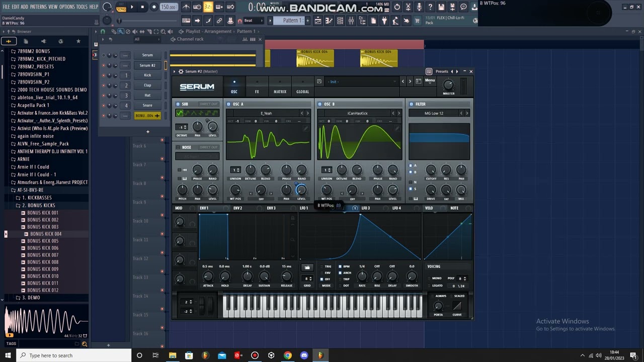644x362 pixels.
Task: Click the undo history clock icon
Action: click(x=397, y=7)
